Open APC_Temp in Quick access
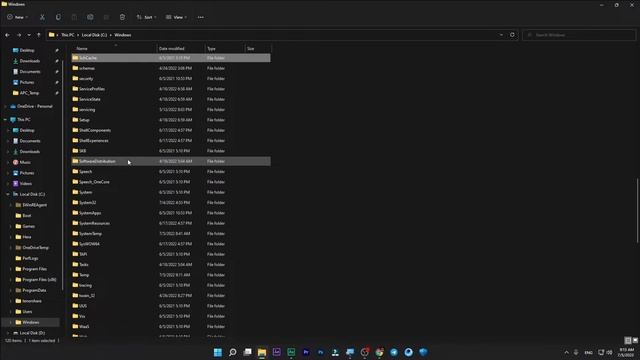This screenshot has height=360, width=640. click(29, 93)
